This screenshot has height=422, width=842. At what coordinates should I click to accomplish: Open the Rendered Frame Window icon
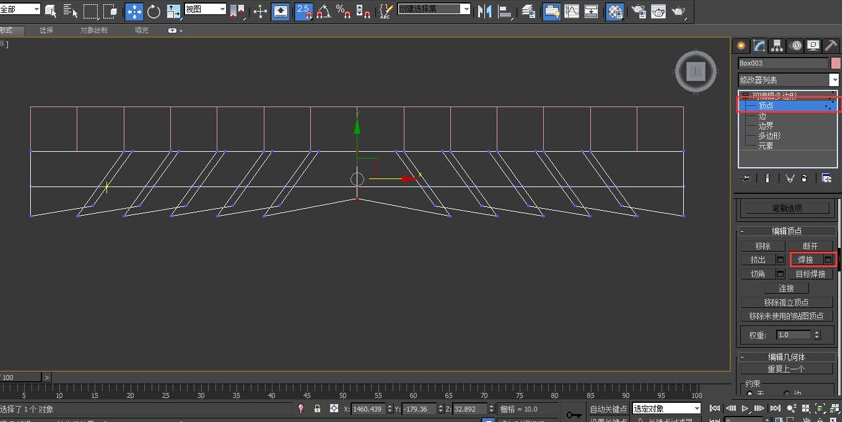[658, 11]
